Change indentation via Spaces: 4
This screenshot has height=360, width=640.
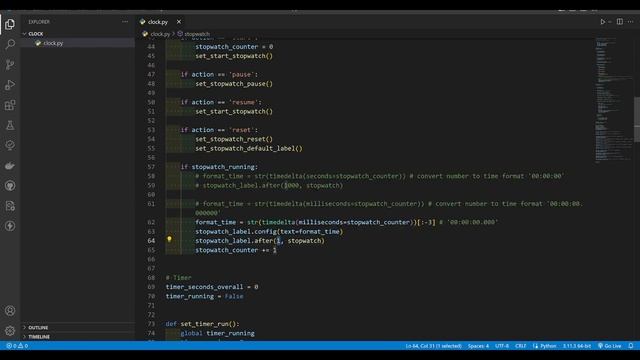pyautogui.click(x=478, y=346)
